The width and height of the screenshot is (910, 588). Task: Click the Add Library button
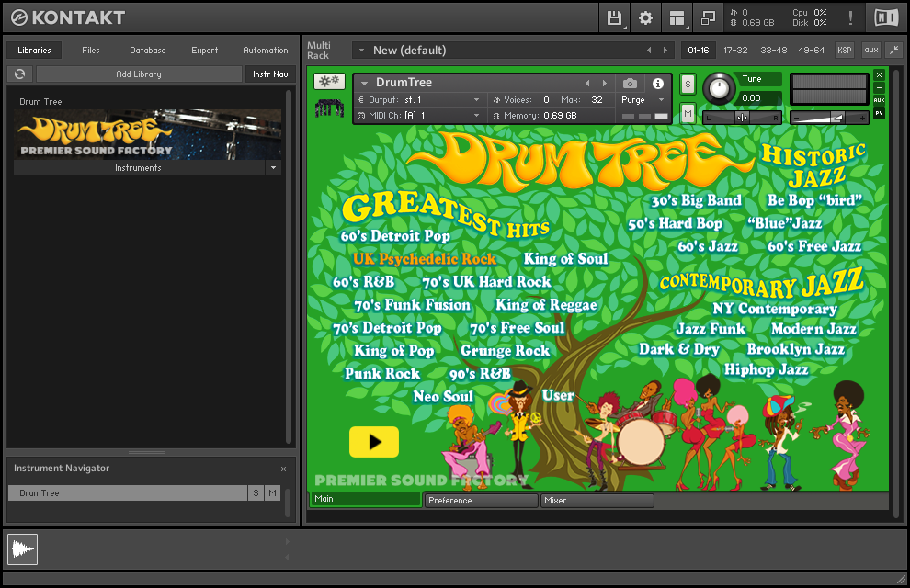[139, 74]
